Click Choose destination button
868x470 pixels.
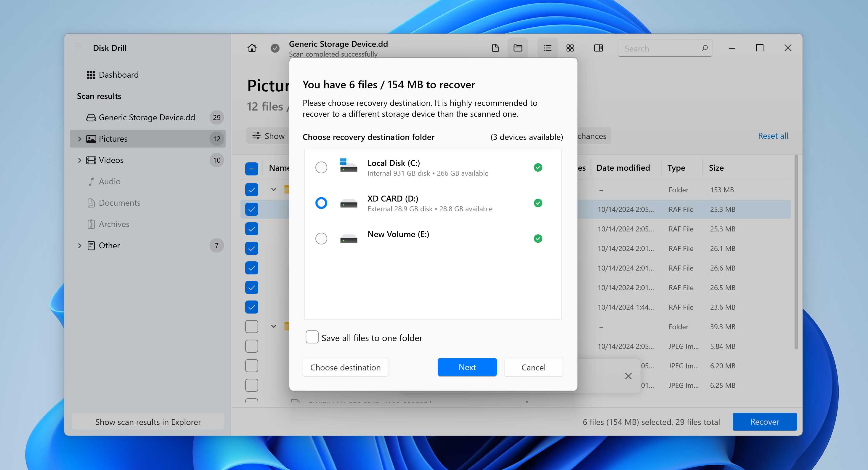click(345, 367)
